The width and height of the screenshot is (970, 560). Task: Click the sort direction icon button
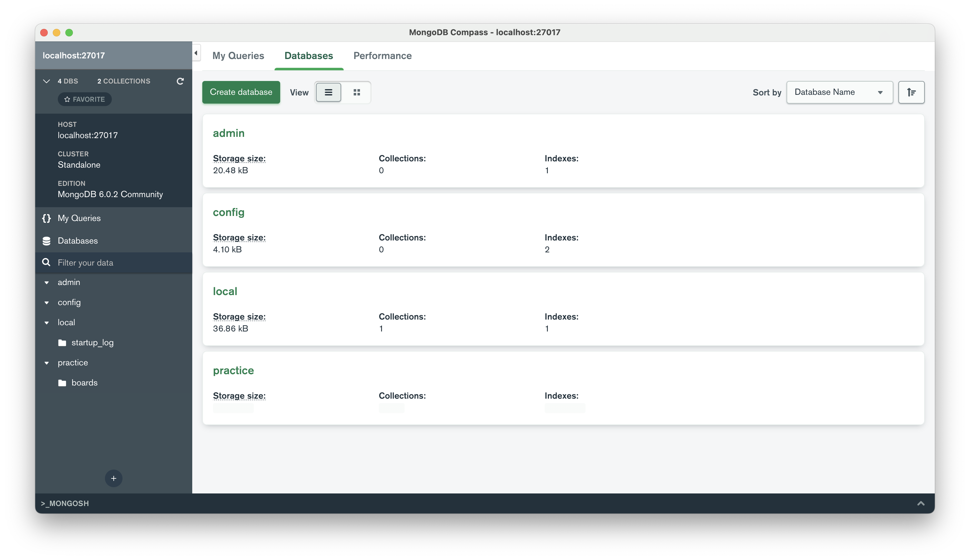(x=911, y=92)
